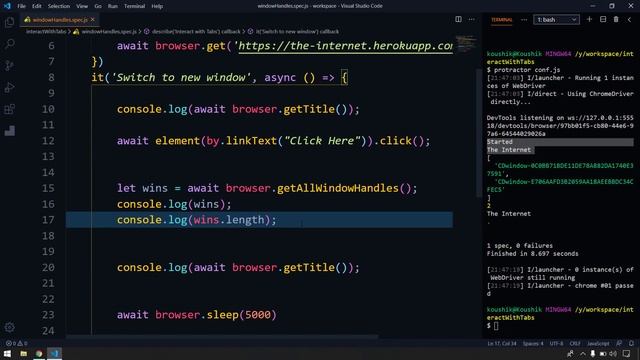Screen dimensions: 640x360
Task: Click 'sleep' on line 23
Action: click(x=222, y=315)
